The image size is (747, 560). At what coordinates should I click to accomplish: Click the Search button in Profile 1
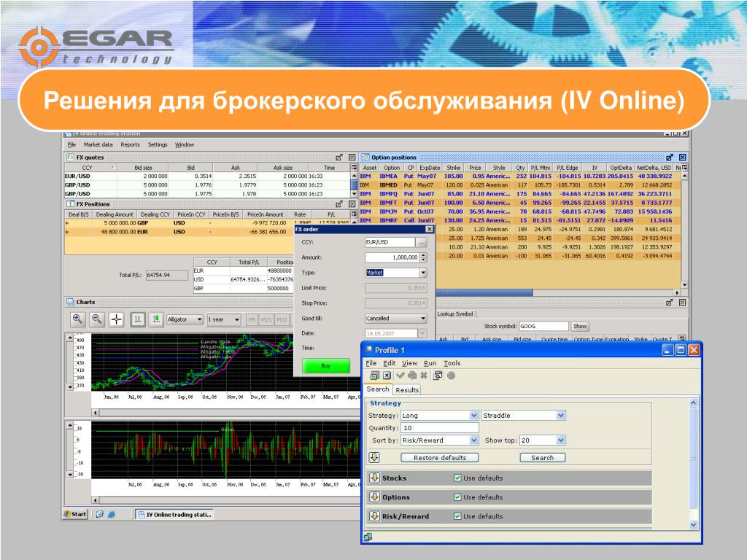coord(543,458)
